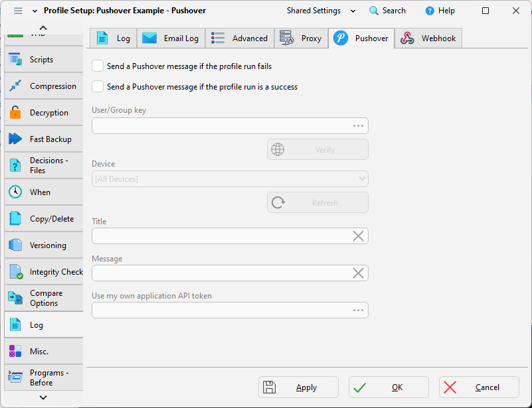Open the Copy/Delete sidebar section
The width and height of the screenshot is (532, 408).
pyautogui.click(x=44, y=218)
